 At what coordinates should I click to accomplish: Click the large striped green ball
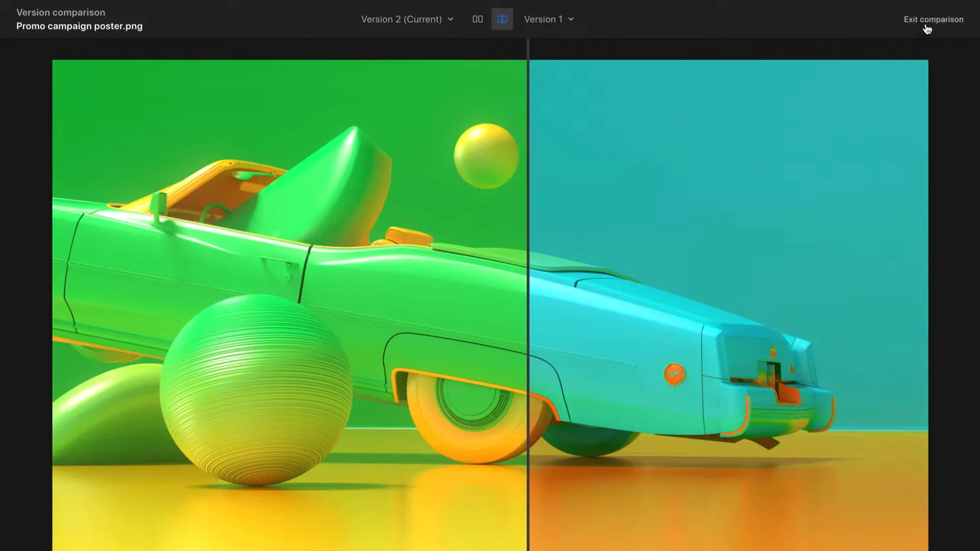click(255, 390)
